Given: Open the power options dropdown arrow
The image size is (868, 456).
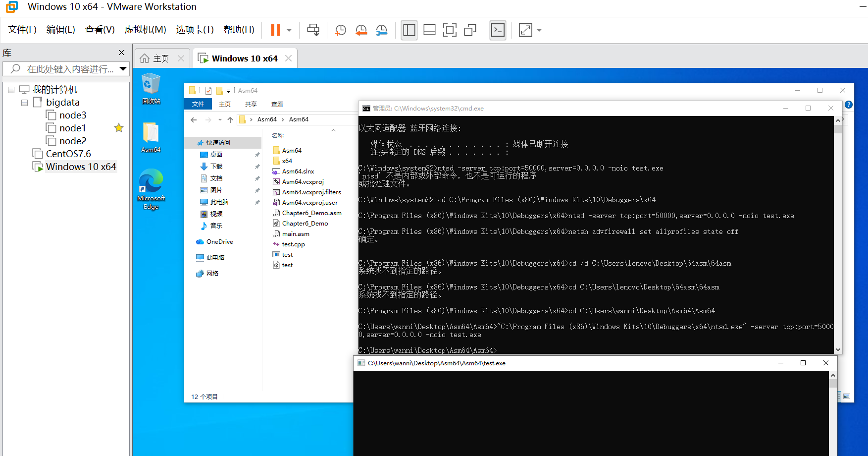Looking at the screenshot, I should coord(289,30).
